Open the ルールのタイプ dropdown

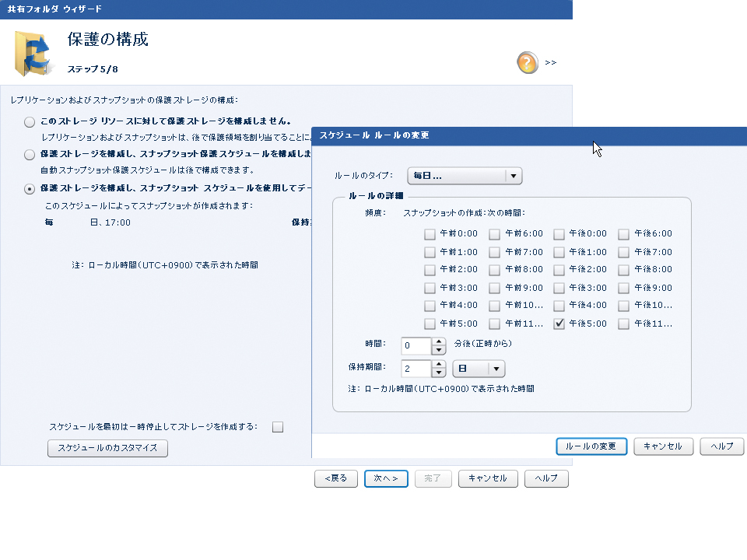[465, 176]
